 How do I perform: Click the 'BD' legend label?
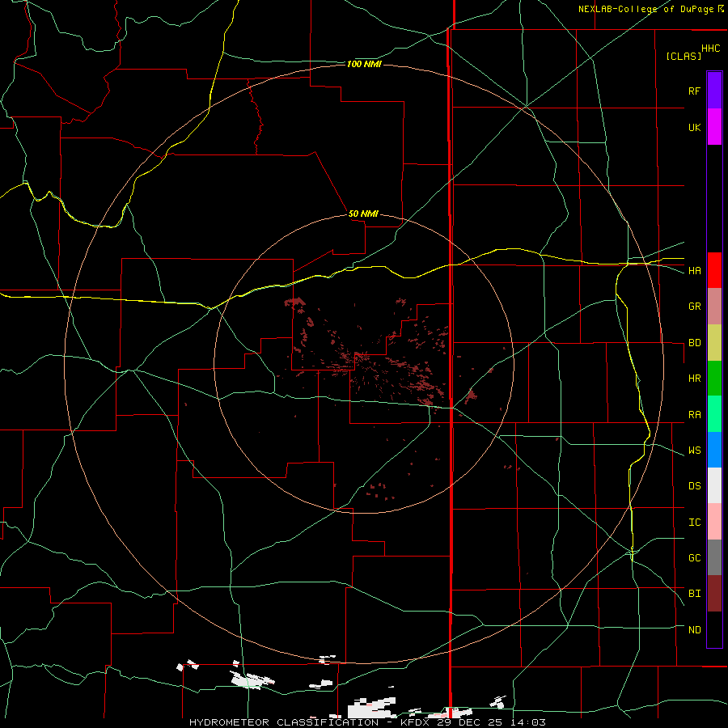click(694, 343)
